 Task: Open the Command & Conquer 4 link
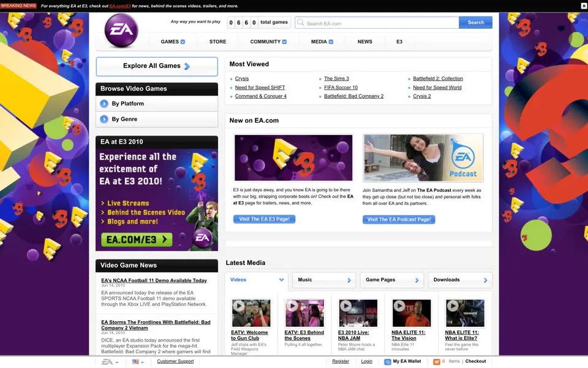(x=261, y=96)
